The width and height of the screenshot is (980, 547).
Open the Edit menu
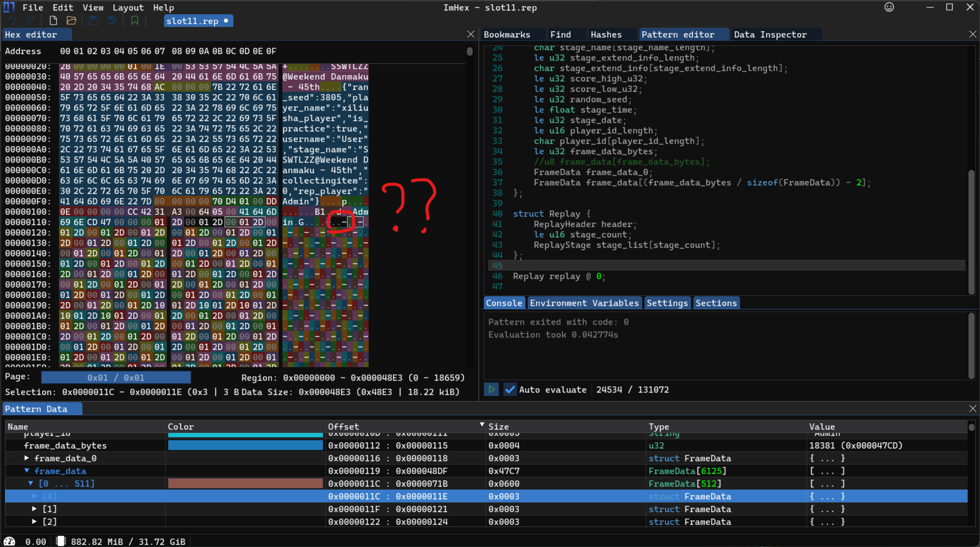[63, 7]
